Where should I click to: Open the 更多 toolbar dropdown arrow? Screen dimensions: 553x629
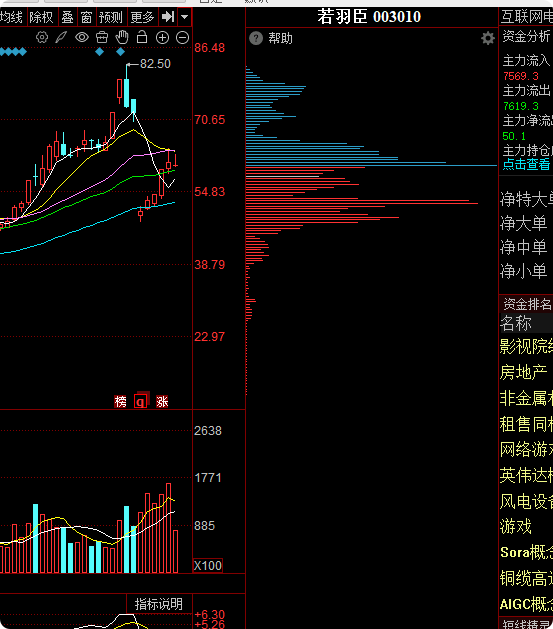tap(184, 17)
